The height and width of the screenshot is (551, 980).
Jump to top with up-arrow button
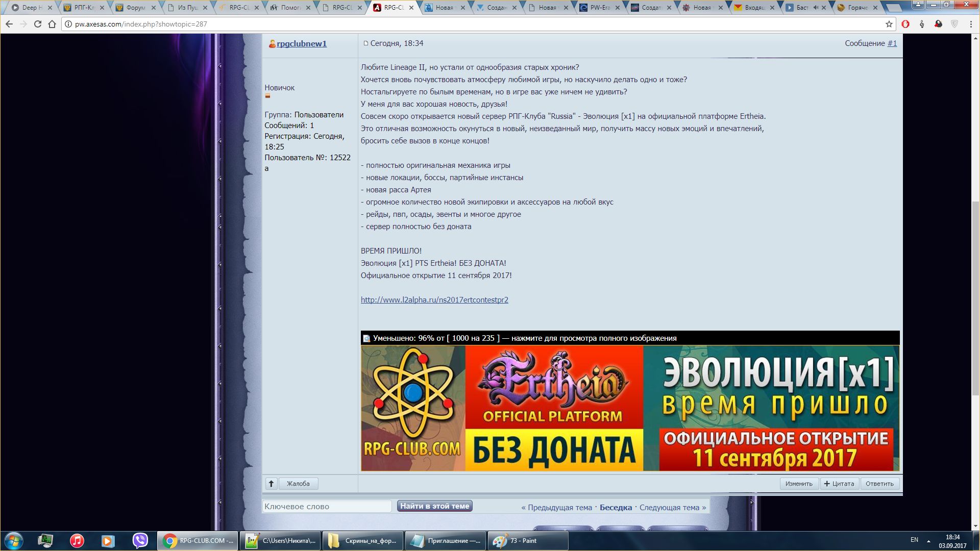[x=271, y=484]
